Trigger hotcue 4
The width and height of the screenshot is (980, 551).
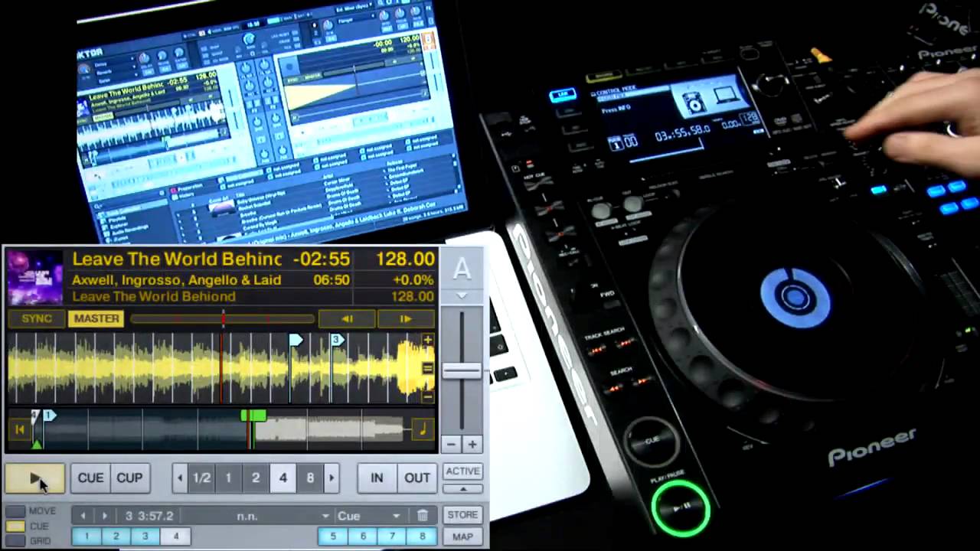point(175,536)
